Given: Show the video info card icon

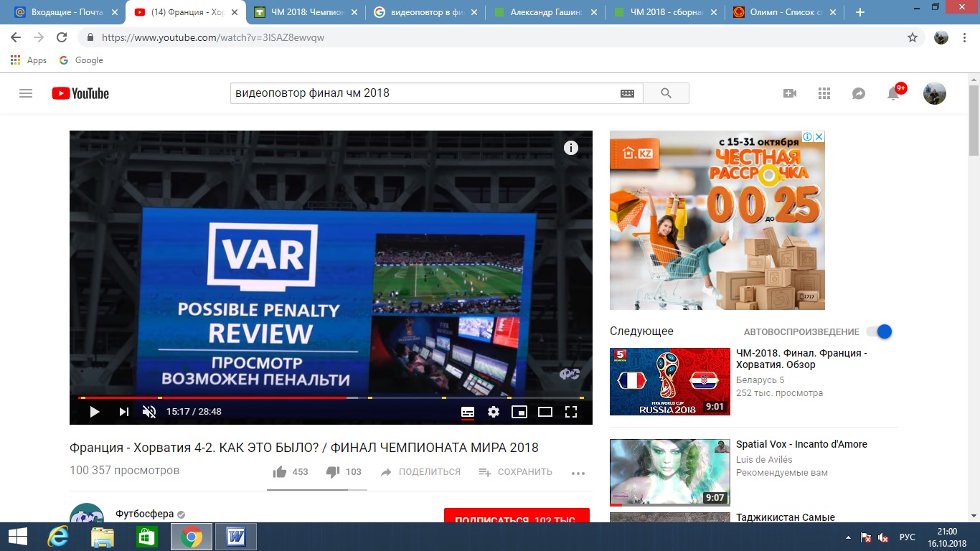Looking at the screenshot, I should [571, 148].
